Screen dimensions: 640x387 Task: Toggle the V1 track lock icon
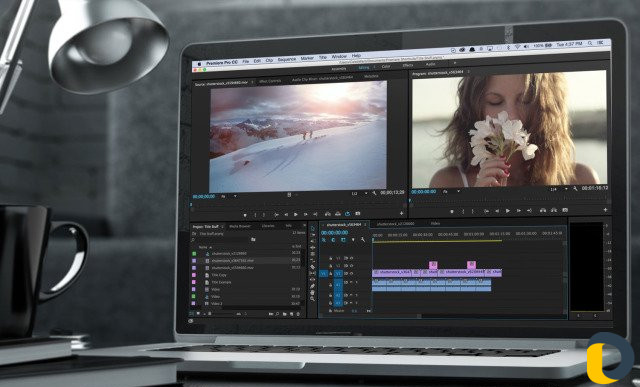pyautogui.click(x=330, y=274)
